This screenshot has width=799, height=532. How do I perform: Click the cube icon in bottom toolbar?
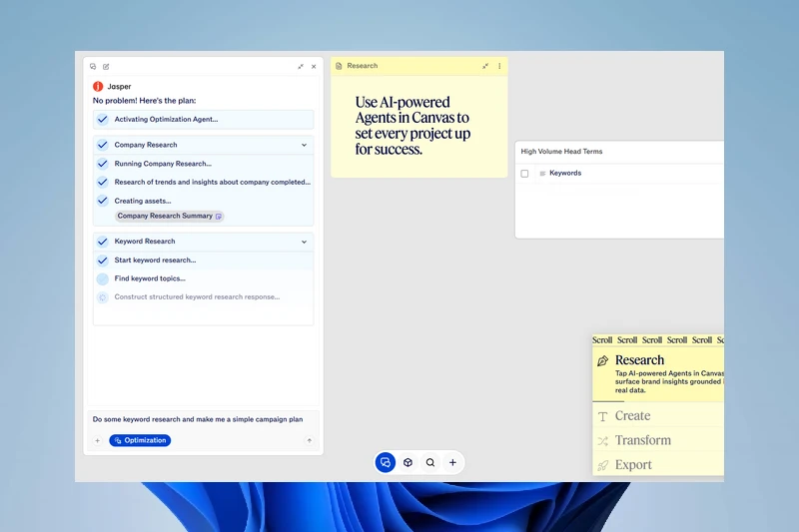[407, 462]
